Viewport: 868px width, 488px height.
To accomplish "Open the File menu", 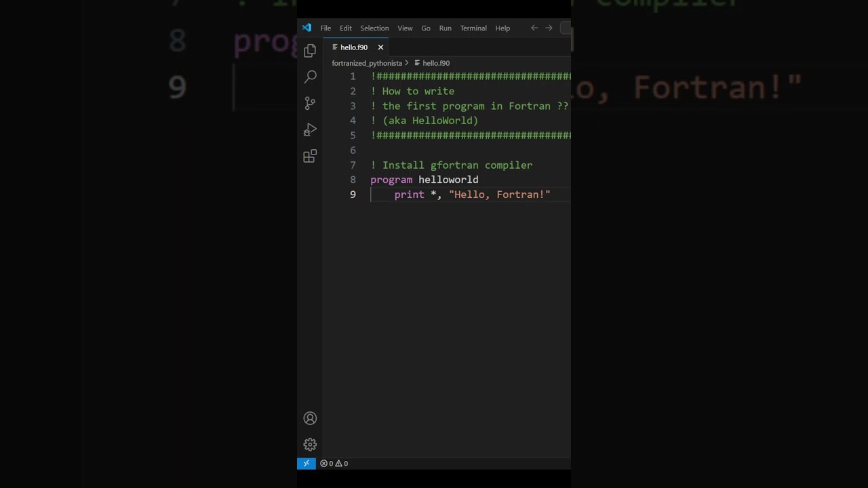I will click(325, 28).
